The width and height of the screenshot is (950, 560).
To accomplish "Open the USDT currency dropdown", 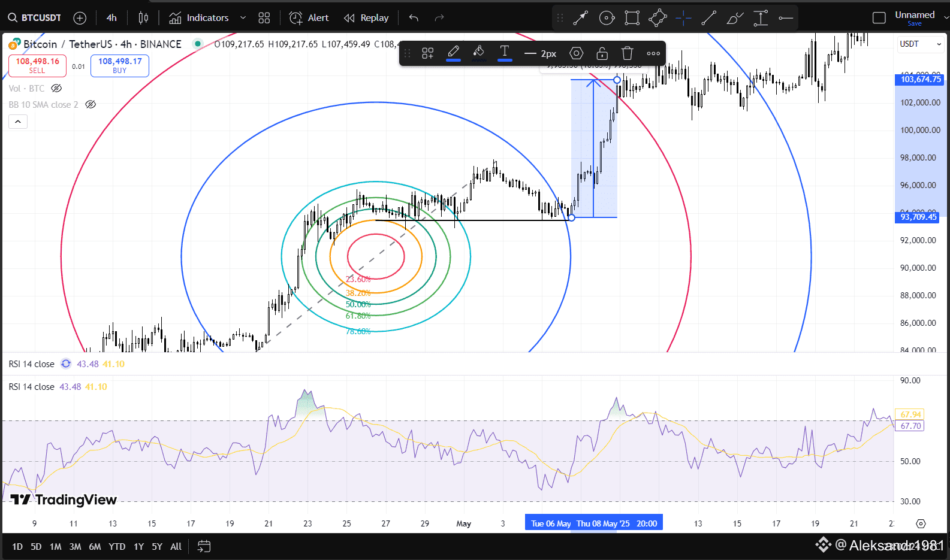I will point(920,44).
